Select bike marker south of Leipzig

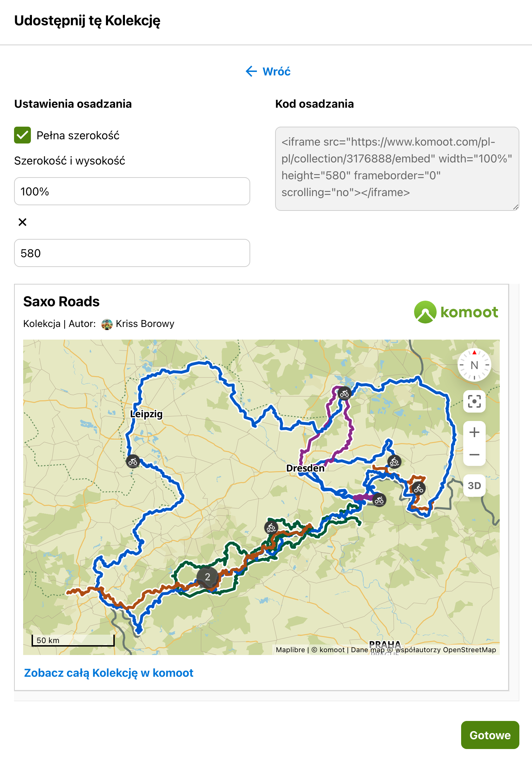click(133, 462)
